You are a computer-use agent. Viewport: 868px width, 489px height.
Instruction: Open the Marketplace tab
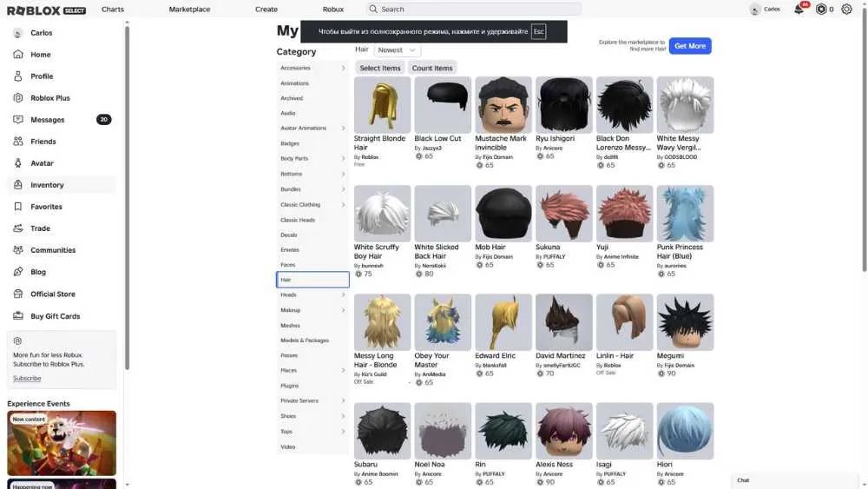[189, 10]
